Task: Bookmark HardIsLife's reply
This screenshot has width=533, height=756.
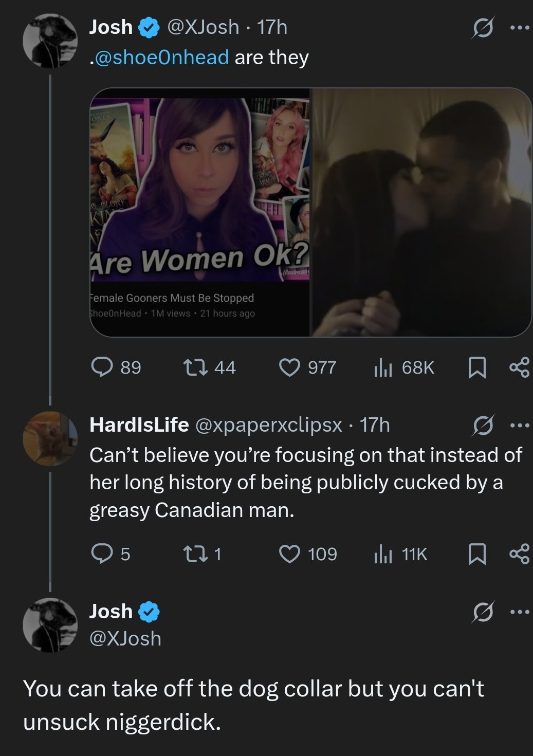Action: click(477, 554)
